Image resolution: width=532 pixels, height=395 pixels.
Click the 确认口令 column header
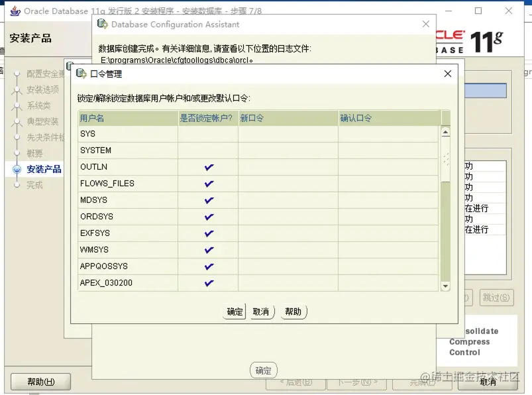pyautogui.click(x=390, y=118)
